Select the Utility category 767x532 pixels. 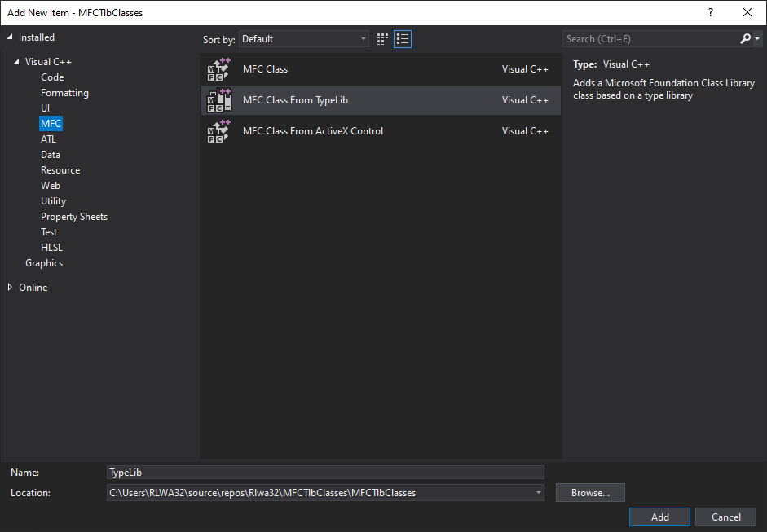(53, 201)
